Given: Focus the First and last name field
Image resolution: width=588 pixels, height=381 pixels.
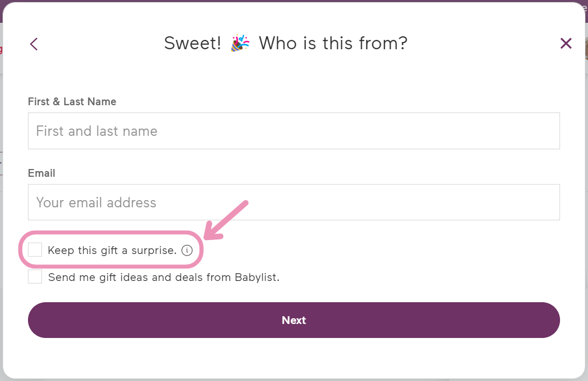Looking at the screenshot, I should (x=294, y=131).
